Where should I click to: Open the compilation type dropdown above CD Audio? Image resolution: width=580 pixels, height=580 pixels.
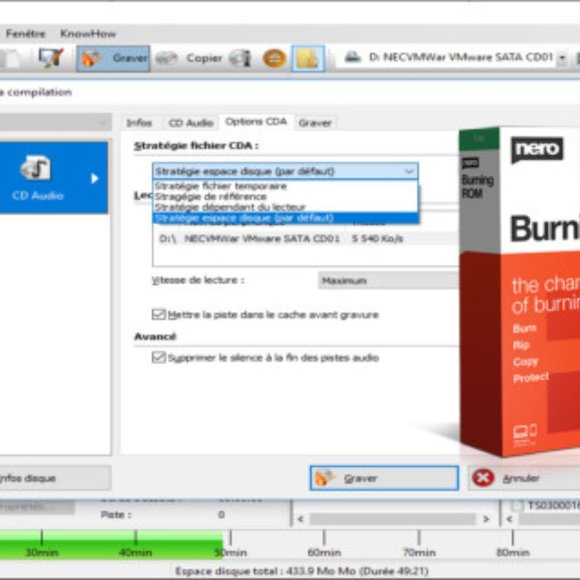tap(55, 122)
